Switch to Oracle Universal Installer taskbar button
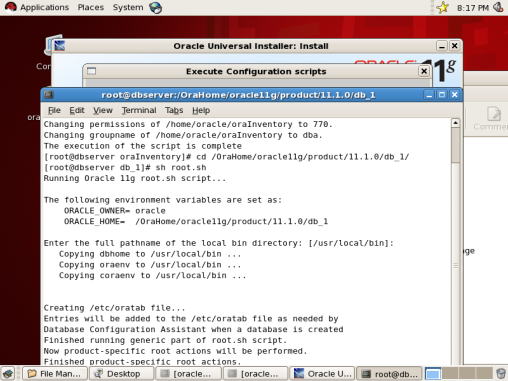The height and width of the screenshot is (381, 508). click(323, 374)
